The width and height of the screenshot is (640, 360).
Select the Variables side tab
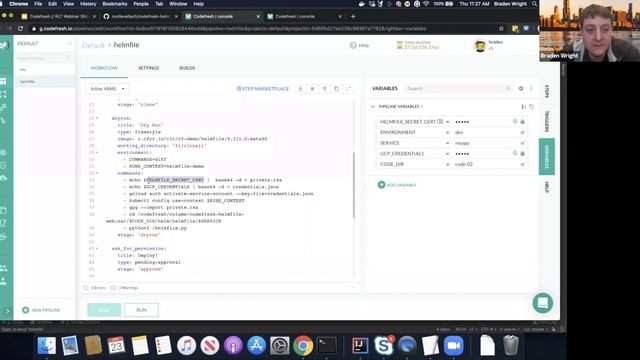[x=547, y=157]
